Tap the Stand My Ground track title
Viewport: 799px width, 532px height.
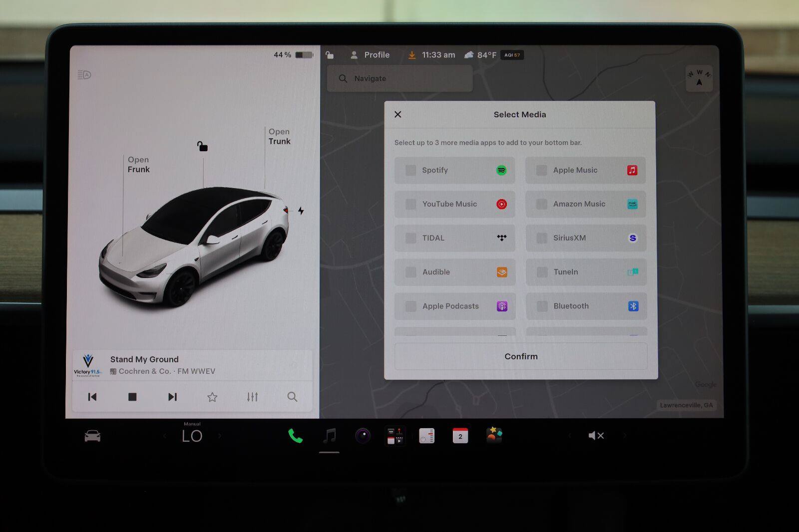144,359
